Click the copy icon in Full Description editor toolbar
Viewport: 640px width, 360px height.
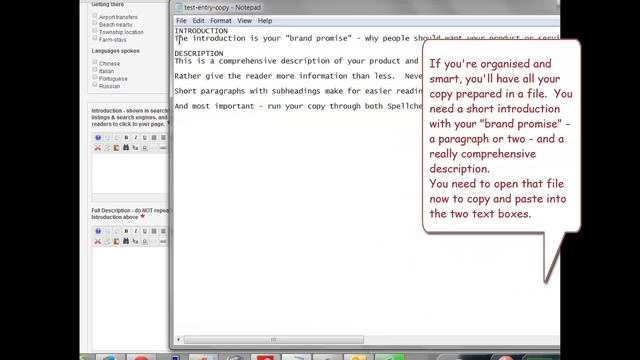[x=107, y=241]
